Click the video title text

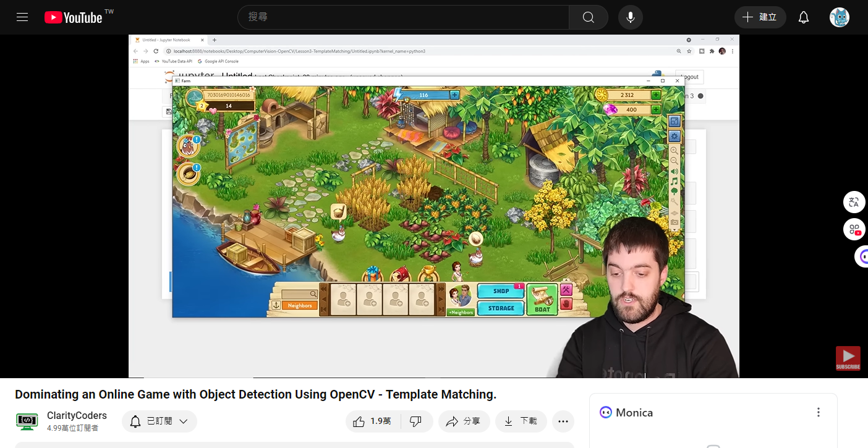coord(255,394)
